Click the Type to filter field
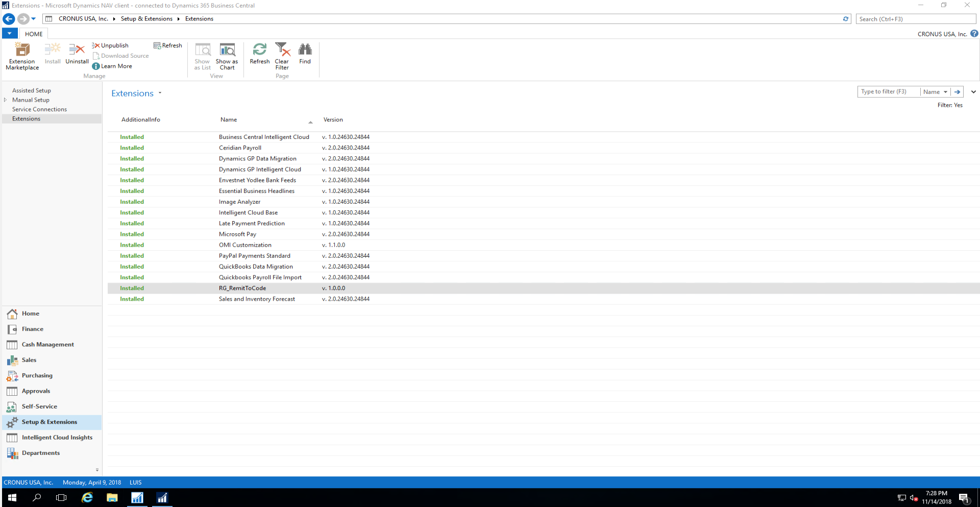The width and height of the screenshot is (980, 507). [x=888, y=92]
